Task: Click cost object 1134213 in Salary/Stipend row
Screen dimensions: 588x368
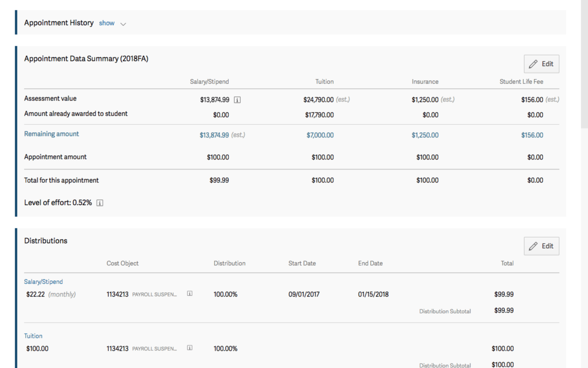Action: click(118, 294)
